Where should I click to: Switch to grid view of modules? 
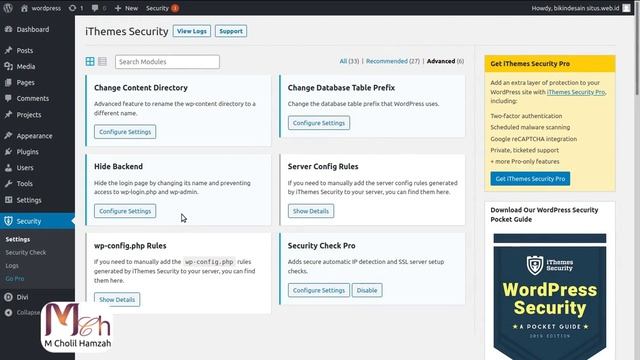(90, 61)
